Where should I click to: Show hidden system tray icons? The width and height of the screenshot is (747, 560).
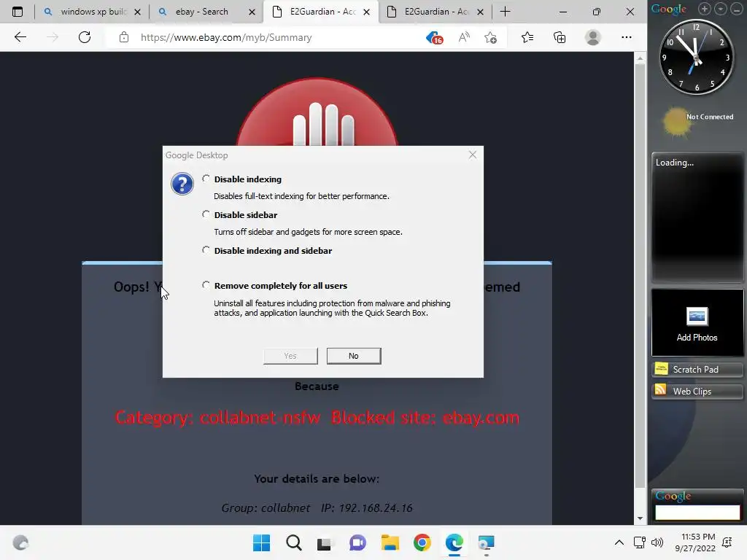(619, 542)
